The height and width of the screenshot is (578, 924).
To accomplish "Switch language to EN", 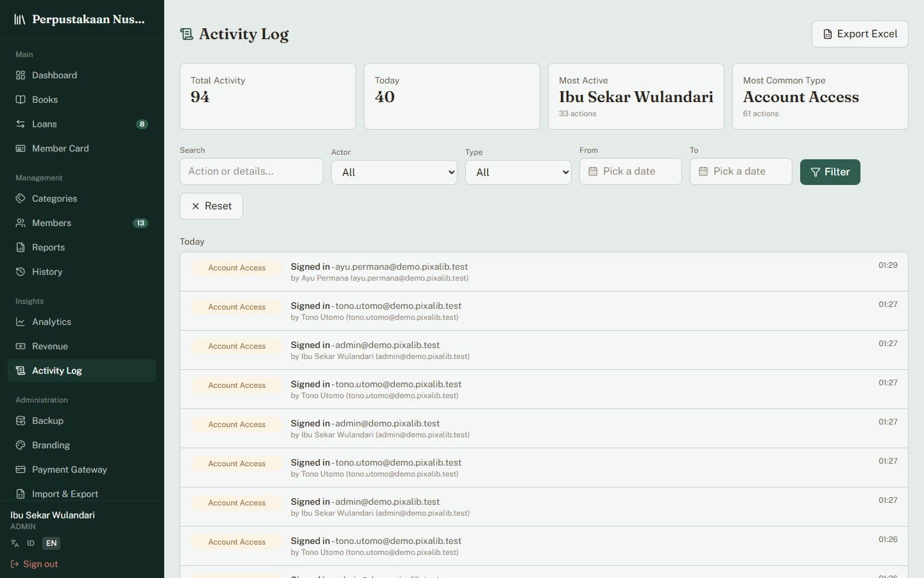I will pos(51,543).
